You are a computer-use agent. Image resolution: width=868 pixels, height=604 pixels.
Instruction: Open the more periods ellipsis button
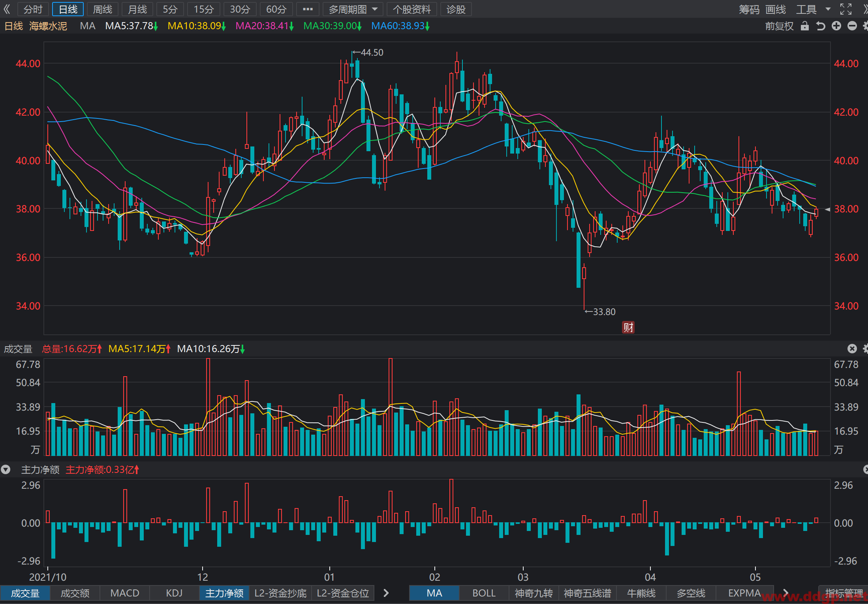pos(308,9)
